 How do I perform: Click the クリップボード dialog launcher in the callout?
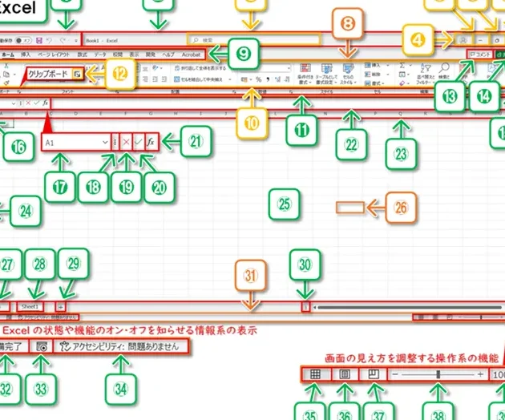pos(77,75)
